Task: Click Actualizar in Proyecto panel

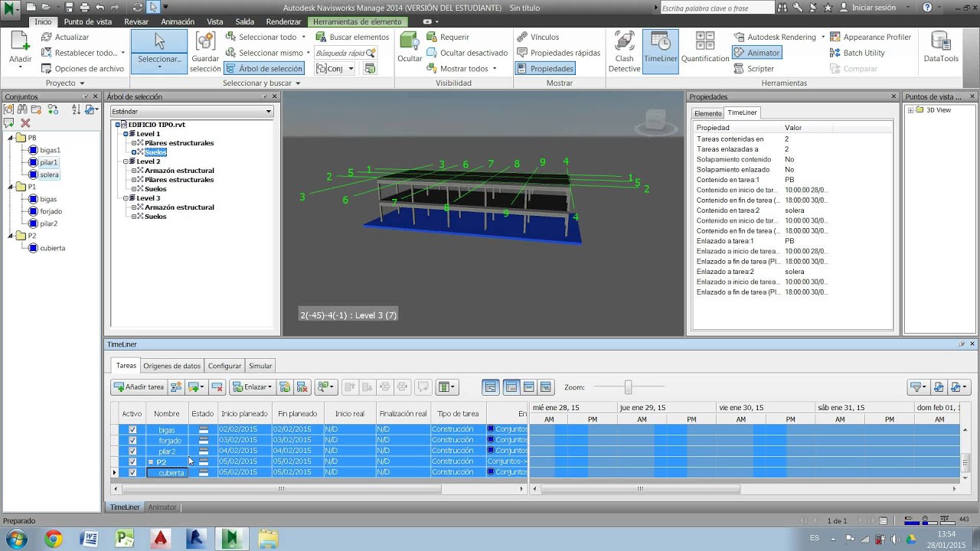Action: pos(65,37)
